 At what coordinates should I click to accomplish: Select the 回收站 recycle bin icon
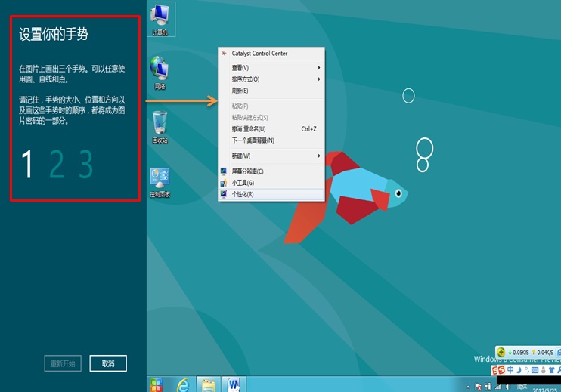coord(160,127)
